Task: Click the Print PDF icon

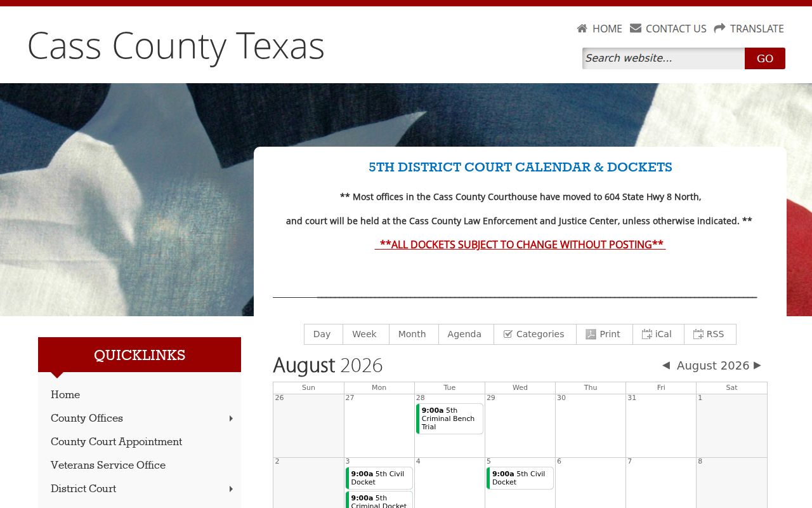Action: coord(591,334)
